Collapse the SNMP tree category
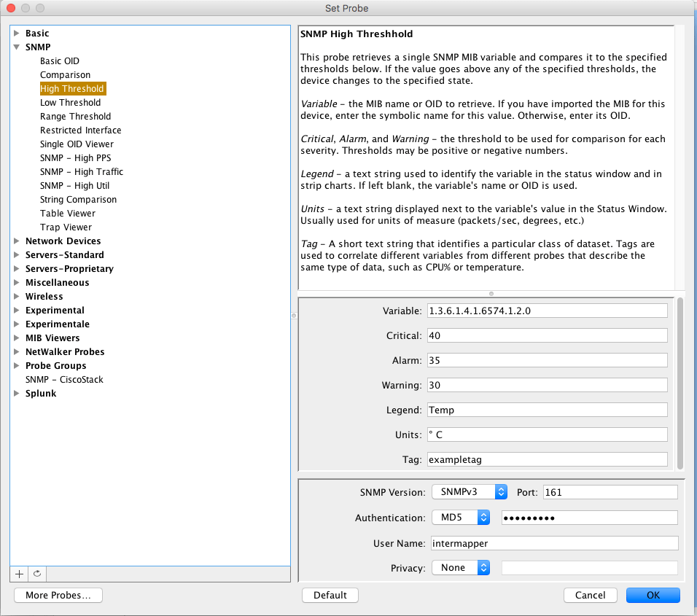Viewport: 697px width, 616px height. 17,47
